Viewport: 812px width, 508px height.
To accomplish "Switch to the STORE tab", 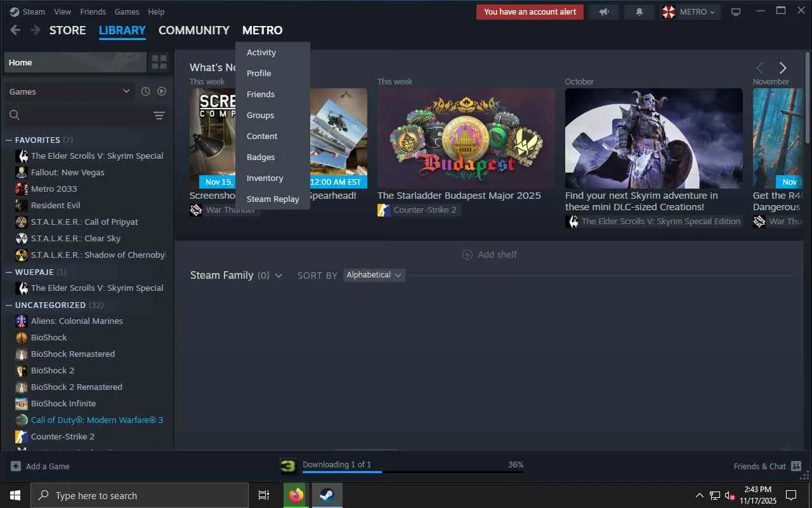I will pyautogui.click(x=67, y=30).
